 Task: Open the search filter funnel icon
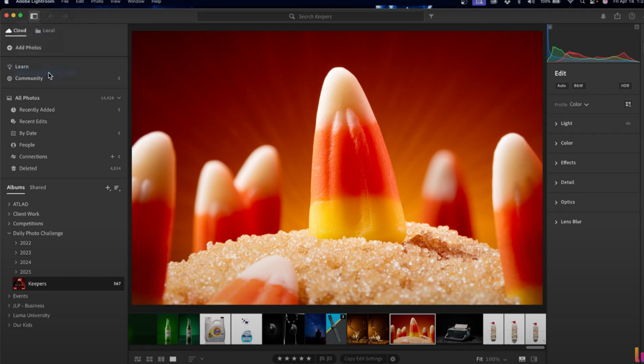(x=431, y=17)
